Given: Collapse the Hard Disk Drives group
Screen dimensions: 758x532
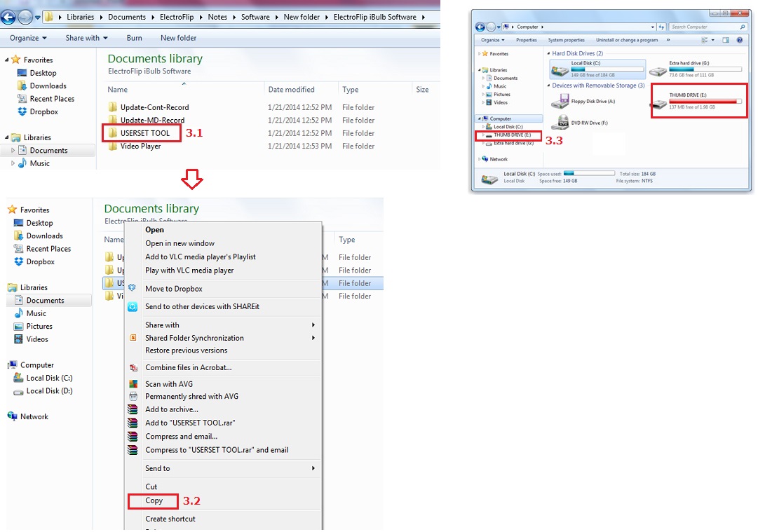Looking at the screenshot, I should tap(548, 53).
